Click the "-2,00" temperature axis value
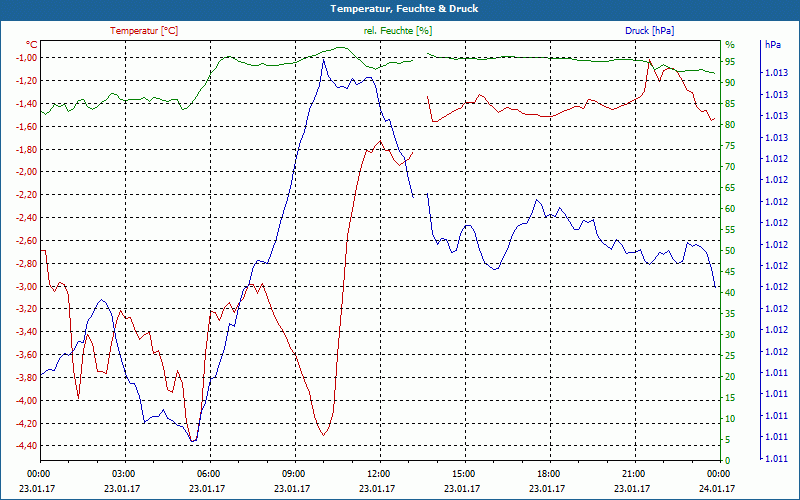 (27, 171)
